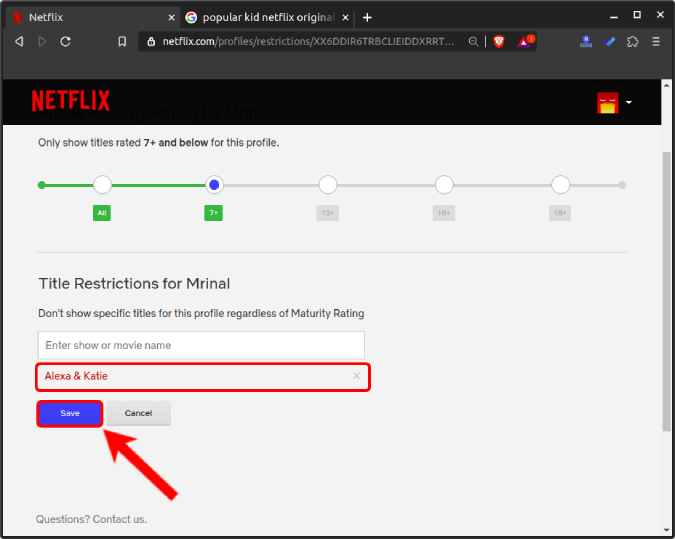Maximize the browser window

tap(637, 15)
